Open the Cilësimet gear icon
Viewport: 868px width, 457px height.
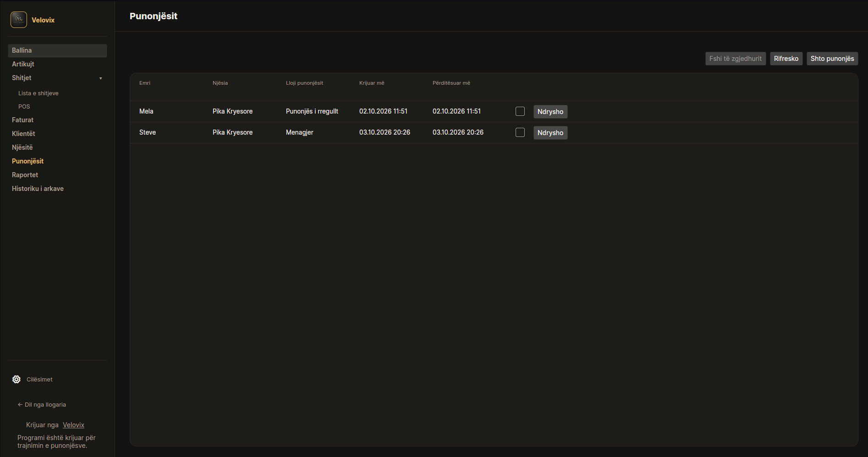click(16, 380)
